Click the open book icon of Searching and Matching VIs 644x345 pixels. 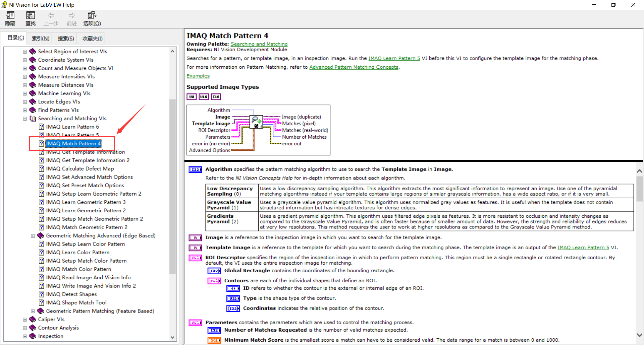pyautogui.click(x=33, y=118)
